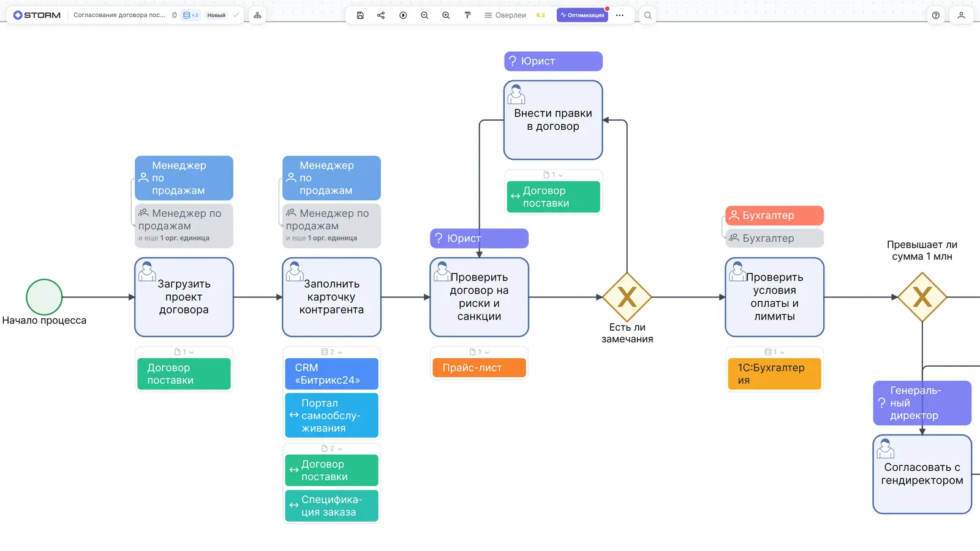This screenshot has height=551, width=980.
Task: Click the 'Портал самообслуживания' system chip
Action: [x=331, y=416]
